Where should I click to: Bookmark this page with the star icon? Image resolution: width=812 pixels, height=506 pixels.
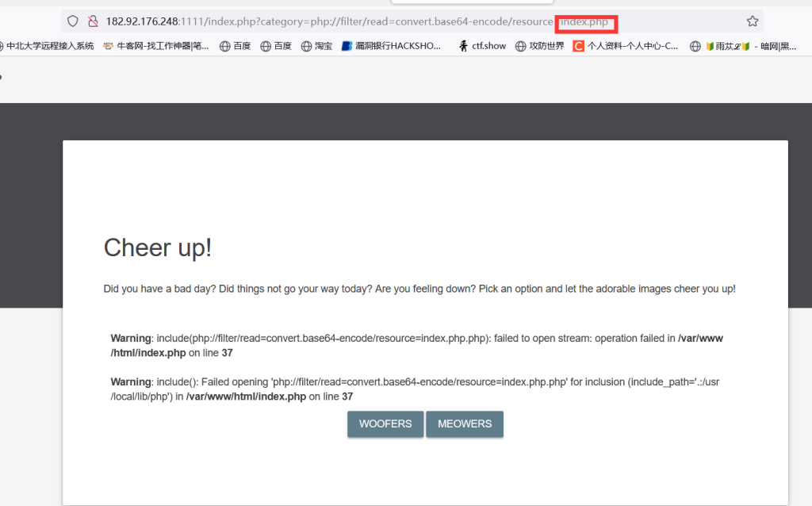753,21
